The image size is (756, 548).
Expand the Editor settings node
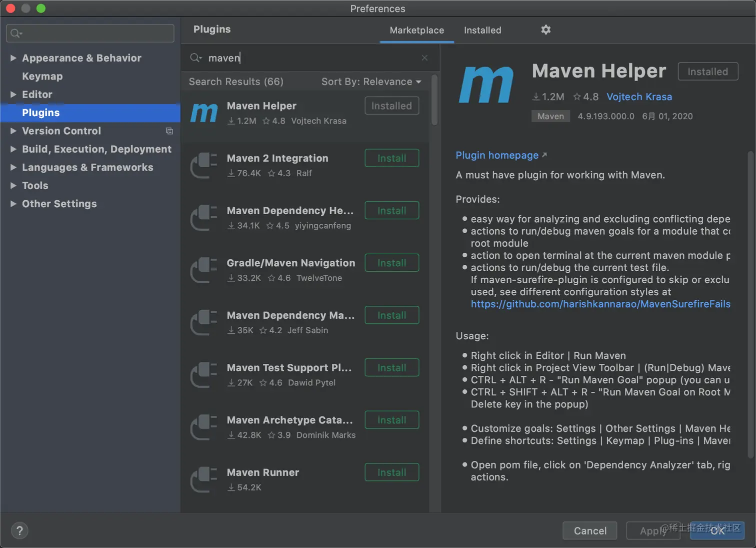point(13,95)
